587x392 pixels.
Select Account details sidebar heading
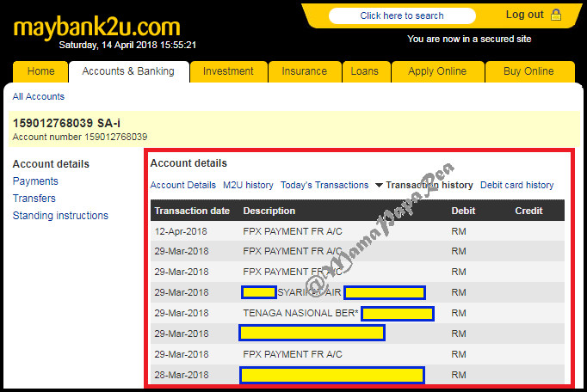(51, 164)
